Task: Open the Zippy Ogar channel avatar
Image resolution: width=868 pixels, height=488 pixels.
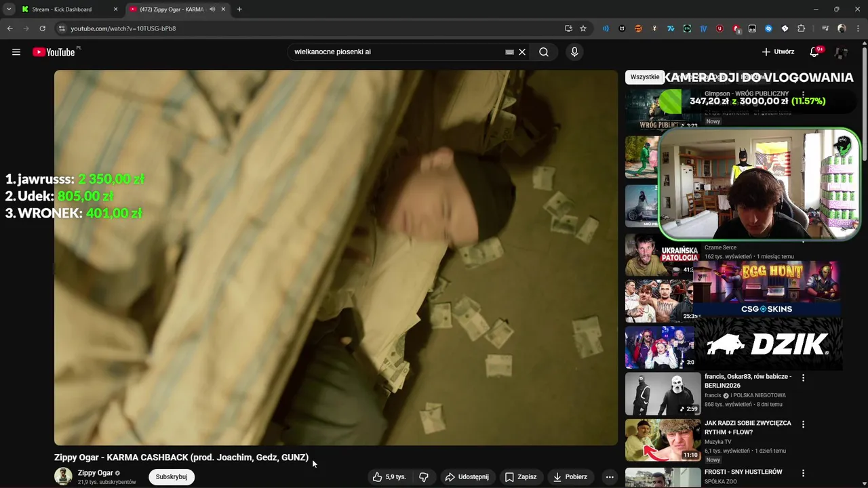Action: 63,476
